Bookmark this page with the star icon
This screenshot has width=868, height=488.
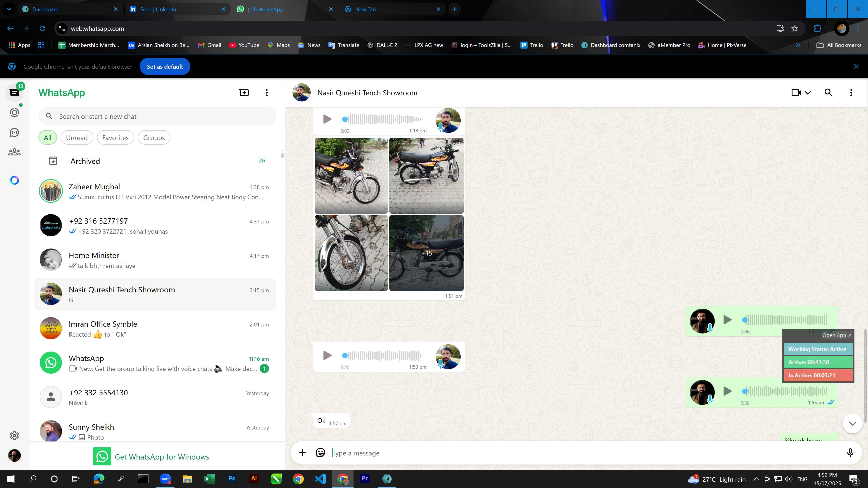click(x=795, y=29)
